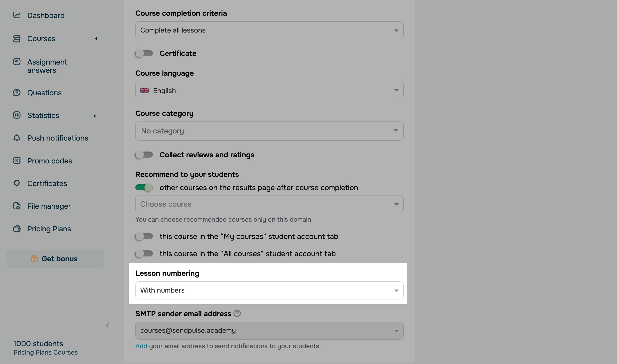The width and height of the screenshot is (617, 364).
Task: Click the Dashboard chart icon
Action: coord(17,16)
